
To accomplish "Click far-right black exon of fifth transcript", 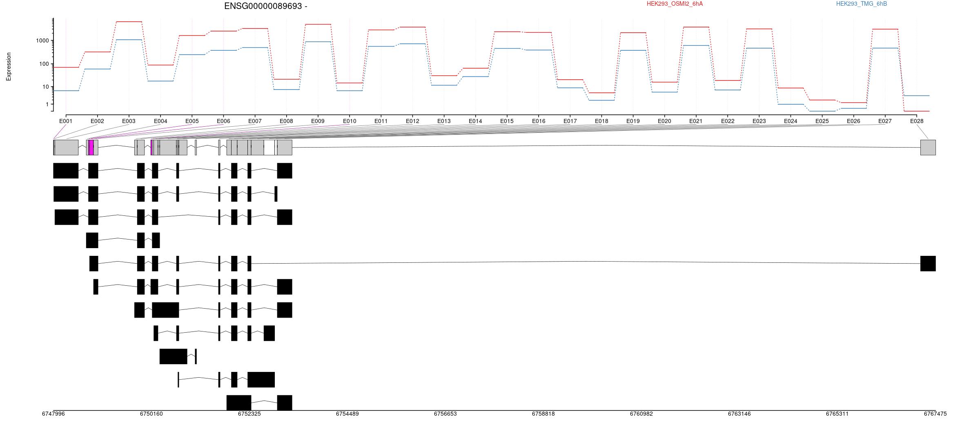I will point(928,264).
